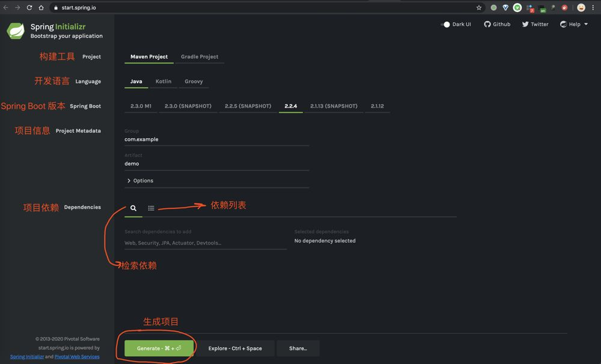601x364 pixels.
Task: Select Spring Boot 2.3.0 (SNAPSHOT)
Action: tap(188, 106)
